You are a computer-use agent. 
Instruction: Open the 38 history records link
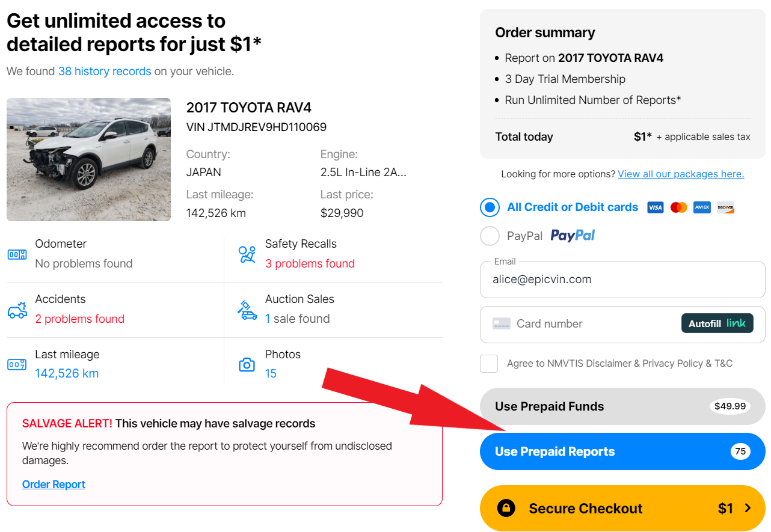point(105,72)
